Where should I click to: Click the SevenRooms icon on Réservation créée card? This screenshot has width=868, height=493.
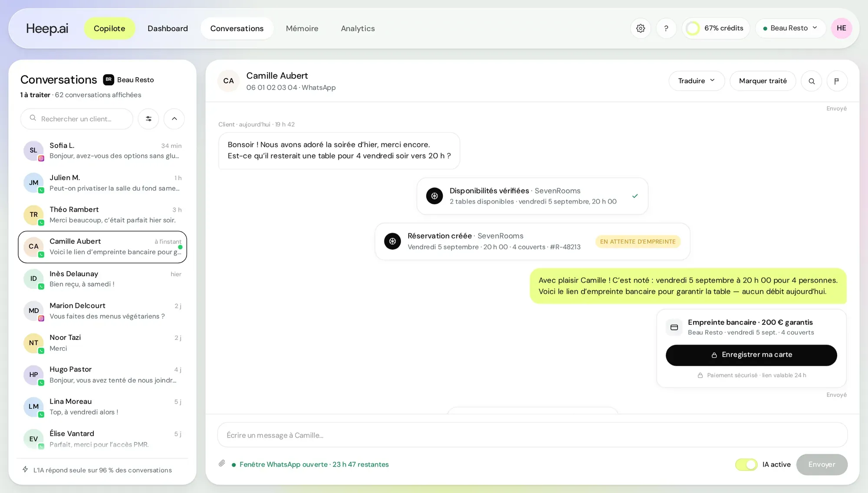[x=392, y=242]
